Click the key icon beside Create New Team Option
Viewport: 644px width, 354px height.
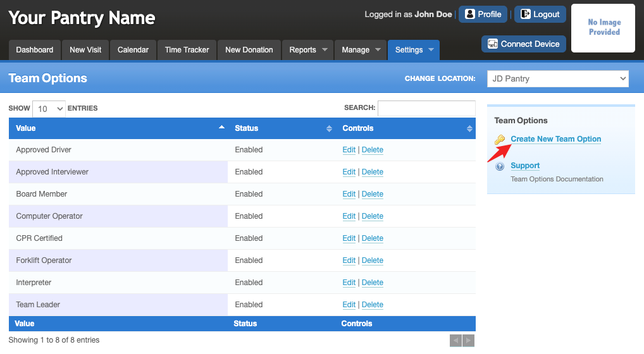[x=499, y=140]
